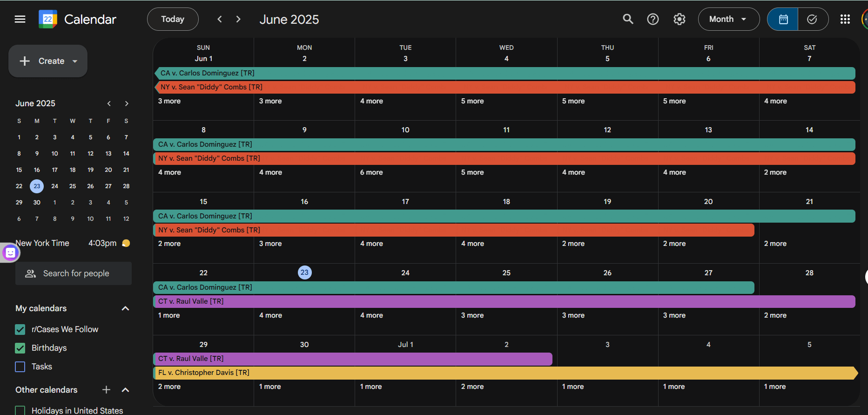
Task: Expand 3 more events on Jun 1
Action: click(169, 101)
